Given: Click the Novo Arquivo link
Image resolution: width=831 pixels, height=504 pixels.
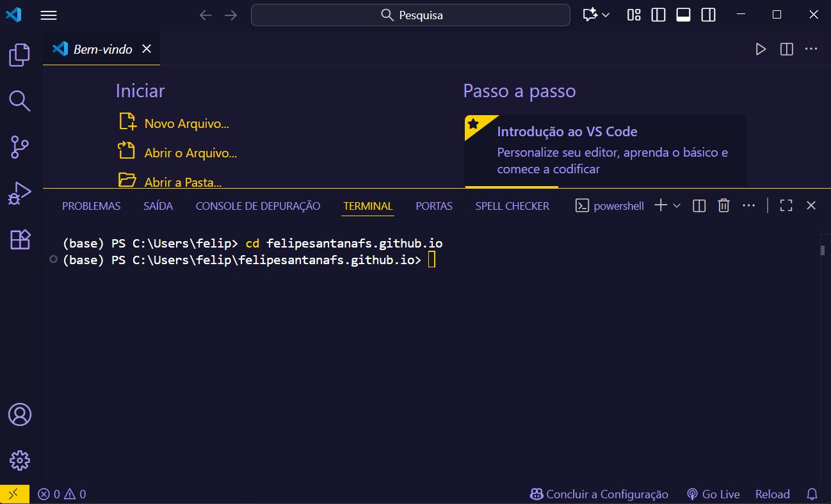Looking at the screenshot, I should [187, 123].
